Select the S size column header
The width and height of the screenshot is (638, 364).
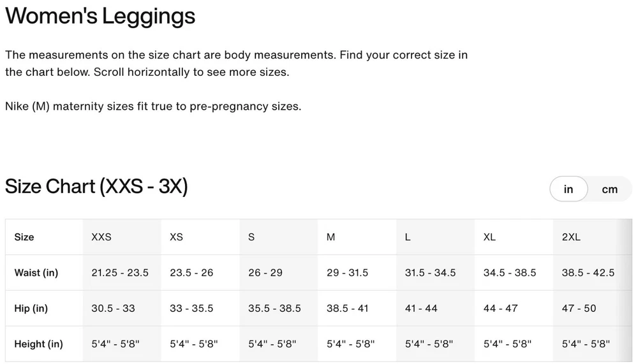251,237
